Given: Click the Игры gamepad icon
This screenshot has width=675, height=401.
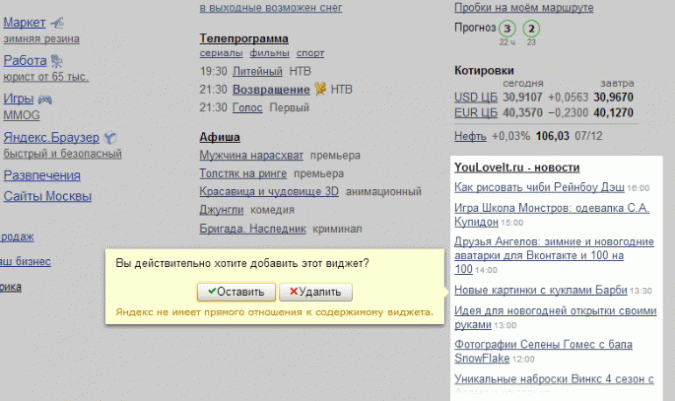Looking at the screenshot, I should click(45, 99).
